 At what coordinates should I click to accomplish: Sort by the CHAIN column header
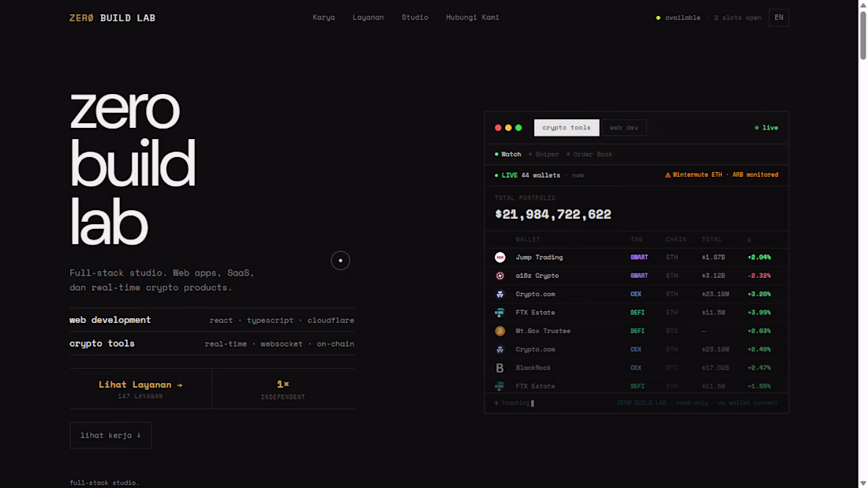click(676, 240)
